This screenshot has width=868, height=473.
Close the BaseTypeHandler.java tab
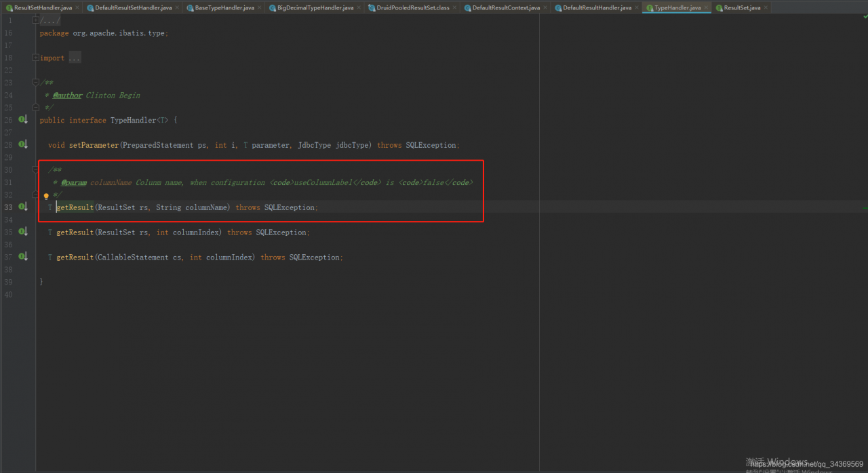[260, 7]
